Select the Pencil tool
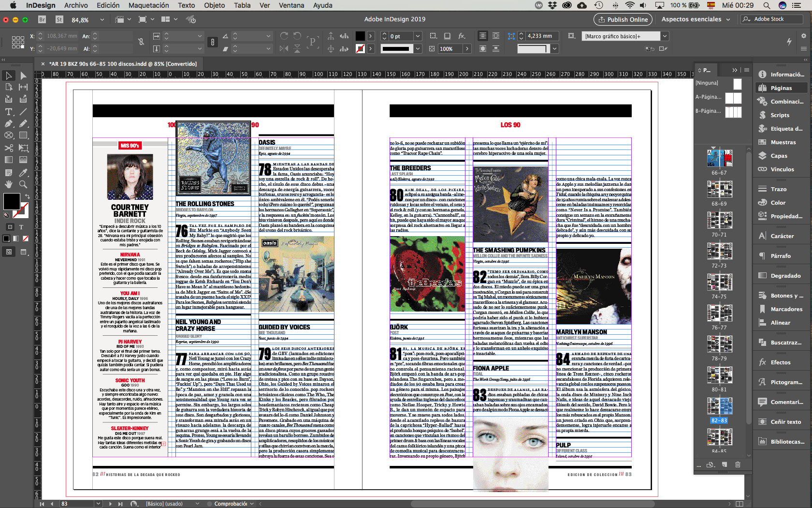Screen dimensions: 812x508 (23, 123)
